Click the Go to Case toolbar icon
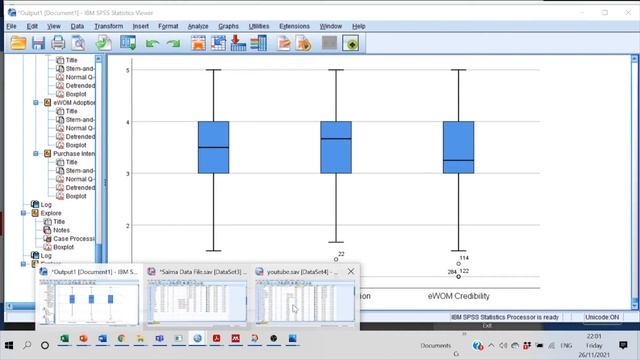 [x=218, y=43]
